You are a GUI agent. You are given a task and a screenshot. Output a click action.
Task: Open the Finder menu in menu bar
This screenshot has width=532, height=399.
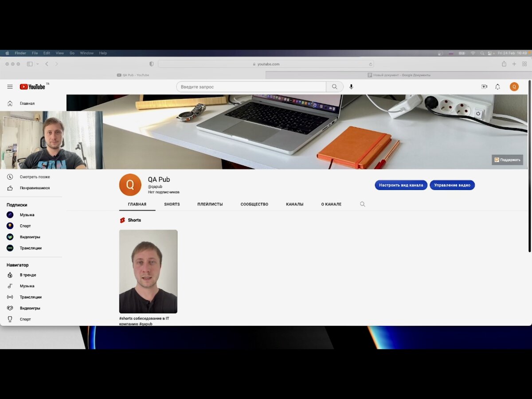pyautogui.click(x=20, y=53)
